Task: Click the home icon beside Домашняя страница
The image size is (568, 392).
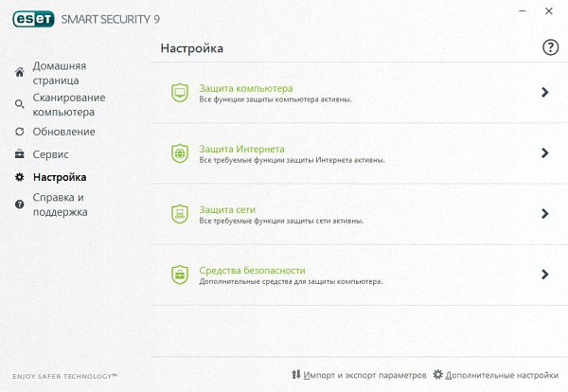Action: (20, 73)
